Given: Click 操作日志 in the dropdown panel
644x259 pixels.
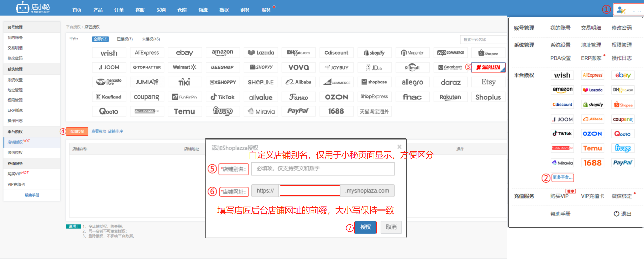Looking at the screenshot, I should click(621, 58).
